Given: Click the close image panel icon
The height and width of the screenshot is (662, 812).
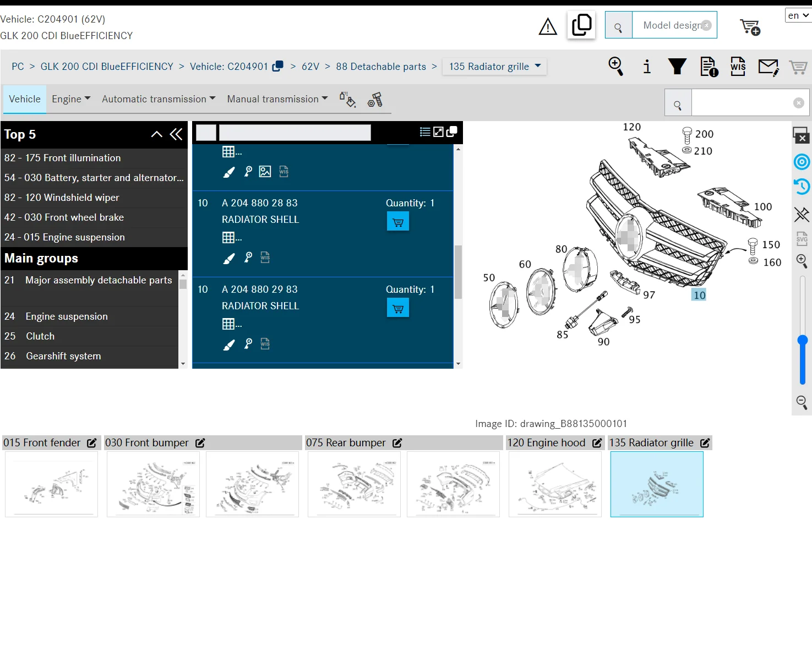Looking at the screenshot, I should coord(801,135).
